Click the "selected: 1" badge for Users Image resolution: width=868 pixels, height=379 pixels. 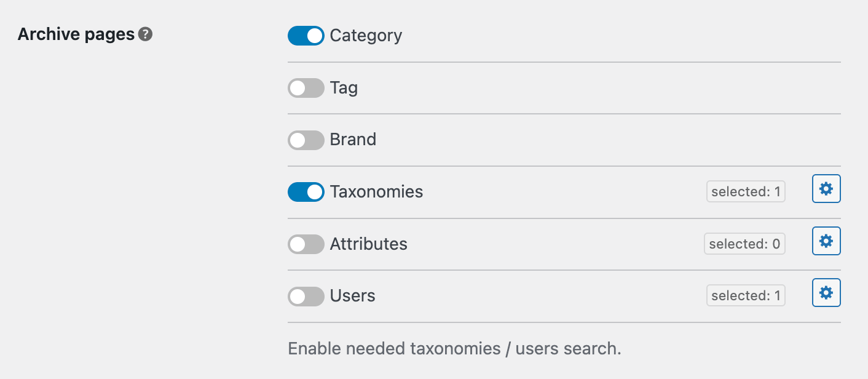coord(746,296)
